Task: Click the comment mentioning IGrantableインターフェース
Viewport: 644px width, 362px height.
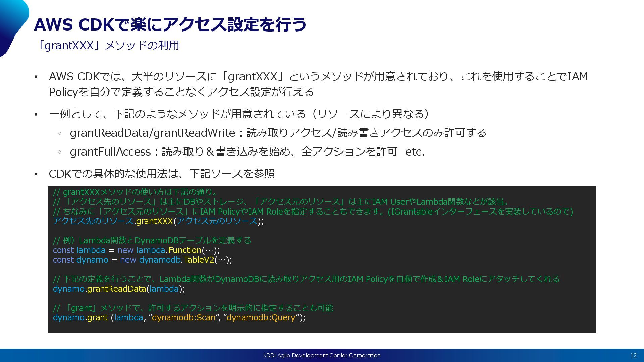Action: tap(313, 212)
